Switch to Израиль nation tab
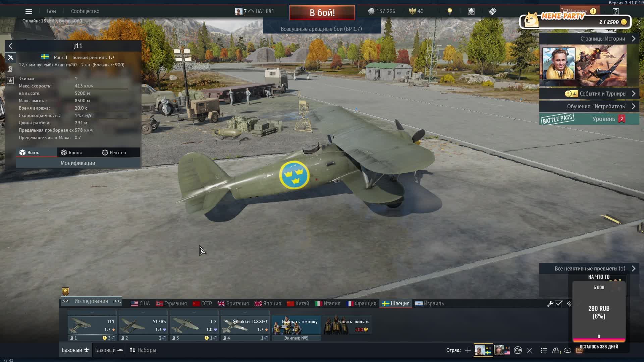The image size is (644, 362). tap(430, 304)
